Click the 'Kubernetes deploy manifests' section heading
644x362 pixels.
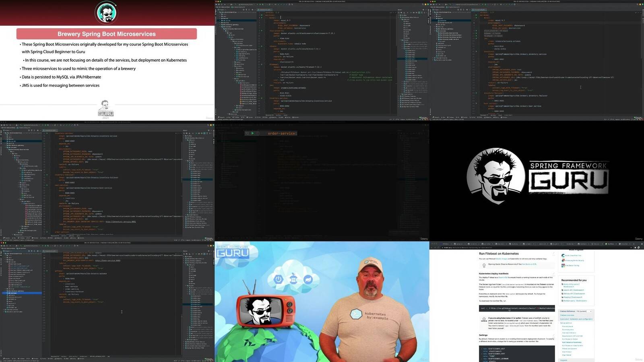pos(493,273)
